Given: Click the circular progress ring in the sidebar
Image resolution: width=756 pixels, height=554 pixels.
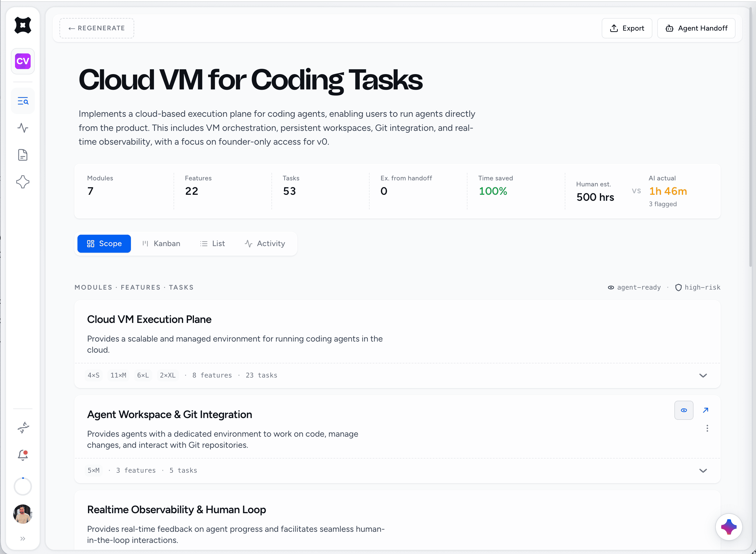Looking at the screenshot, I should [x=23, y=486].
